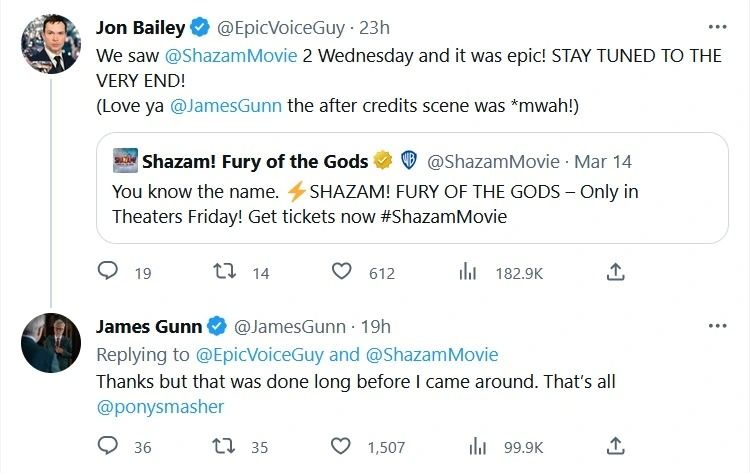Like James Gunn's reply
The width and height of the screenshot is (751, 473).
click(x=342, y=446)
